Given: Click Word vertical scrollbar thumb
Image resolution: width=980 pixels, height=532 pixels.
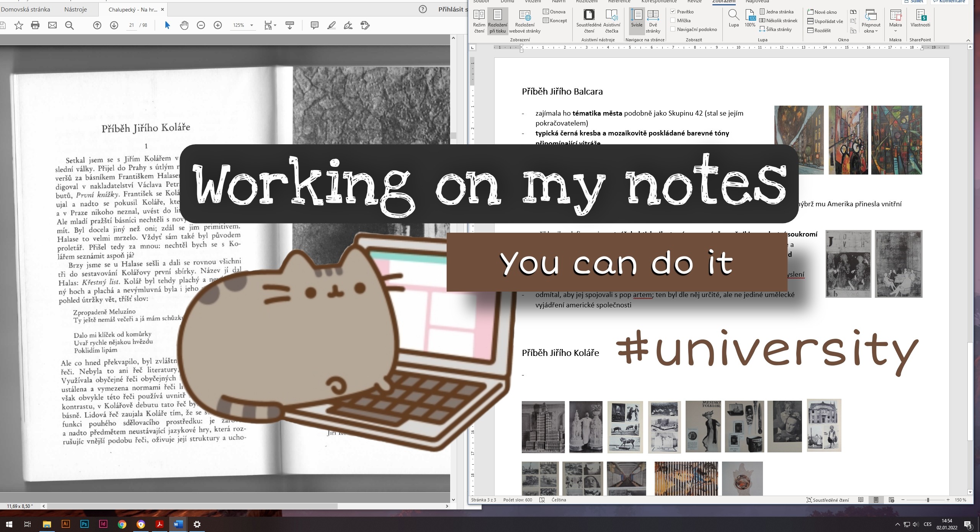Looking at the screenshot, I should (970, 391).
